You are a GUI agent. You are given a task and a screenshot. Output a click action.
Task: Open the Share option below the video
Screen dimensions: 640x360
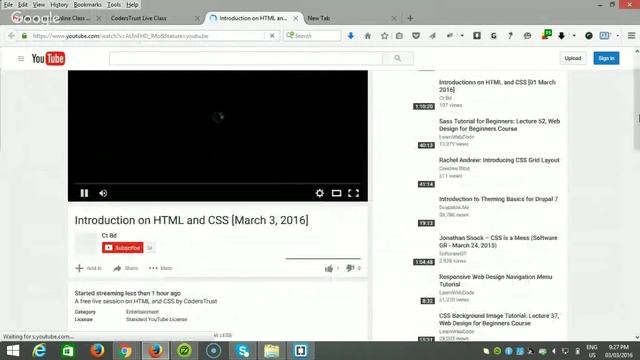point(126,268)
